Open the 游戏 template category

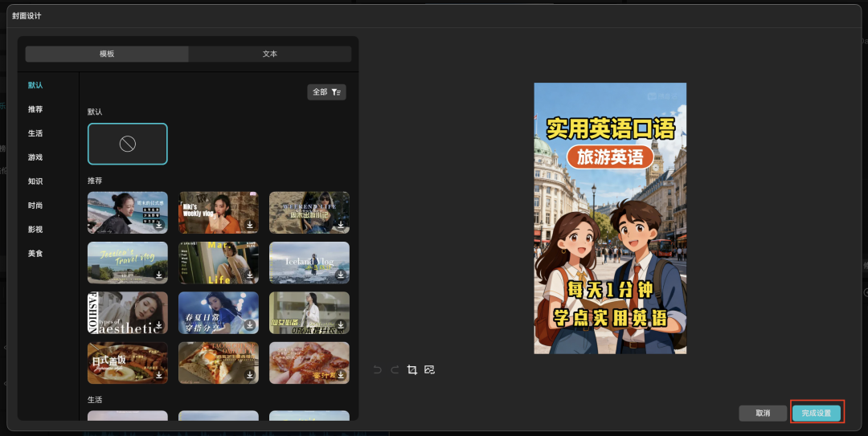35,157
